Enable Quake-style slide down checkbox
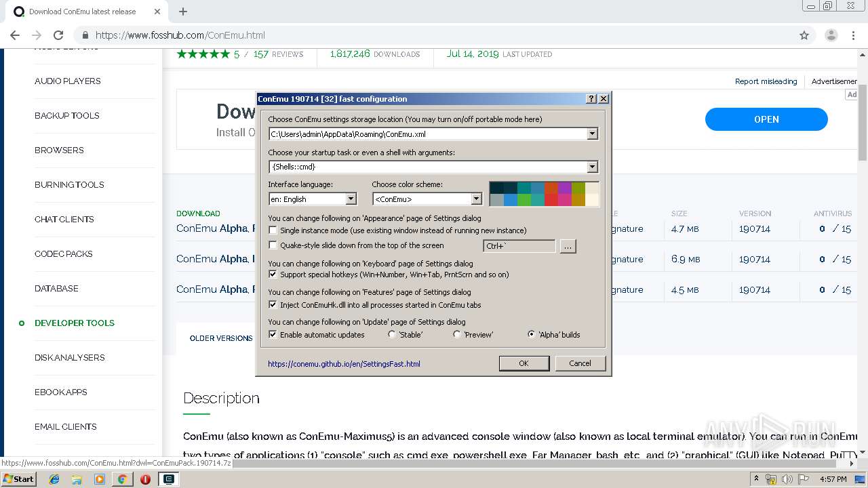Screen dimensions: 868x488 (x=273, y=245)
